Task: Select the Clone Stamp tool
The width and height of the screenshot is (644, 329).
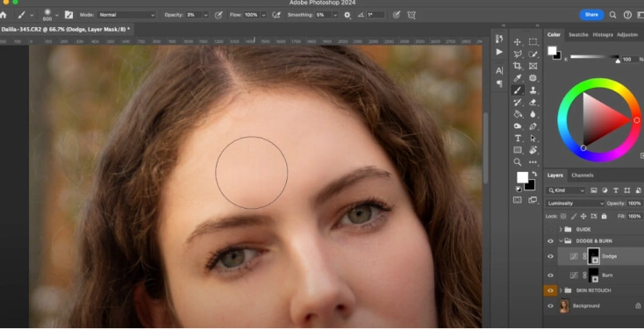Action: click(533, 90)
